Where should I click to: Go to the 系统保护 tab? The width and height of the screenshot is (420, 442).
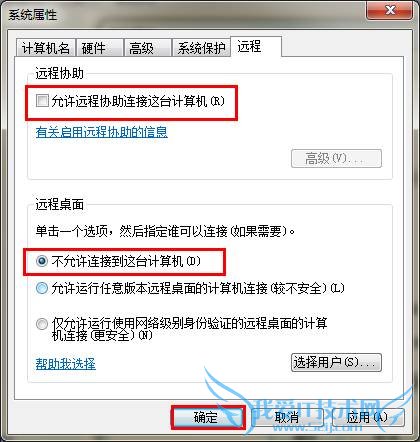click(201, 48)
